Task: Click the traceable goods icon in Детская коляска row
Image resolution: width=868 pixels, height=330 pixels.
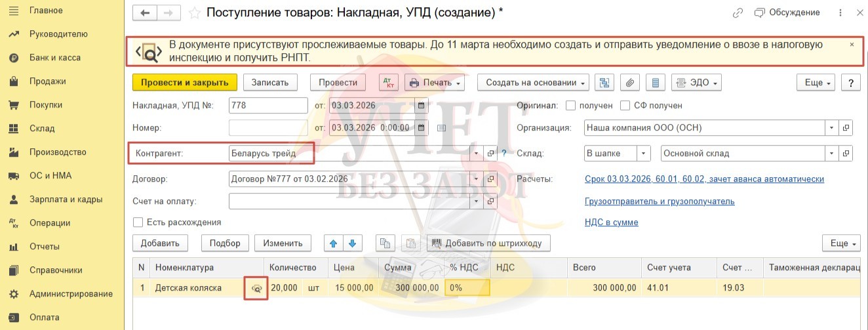Action: pyautogui.click(x=256, y=288)
